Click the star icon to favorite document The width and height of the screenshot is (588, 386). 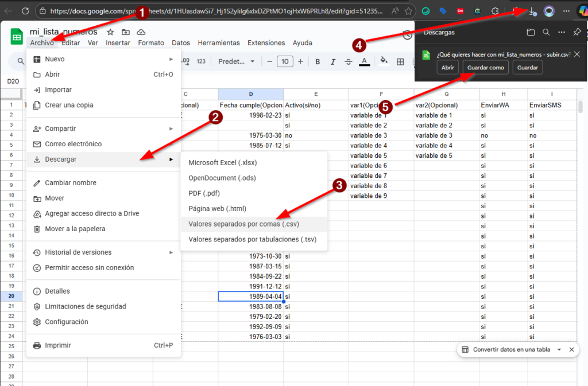(x=110, y=32)
